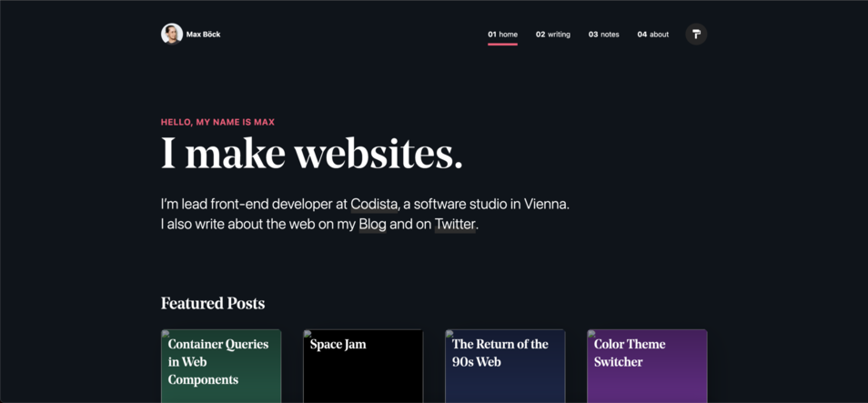This screenshot has height=403, width=868.
Task: Open the 04 about nav item
Action: 653,35
